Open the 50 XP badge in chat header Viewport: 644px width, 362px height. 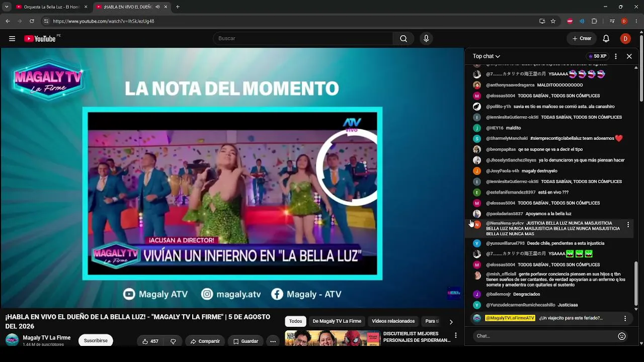(597, 56)
